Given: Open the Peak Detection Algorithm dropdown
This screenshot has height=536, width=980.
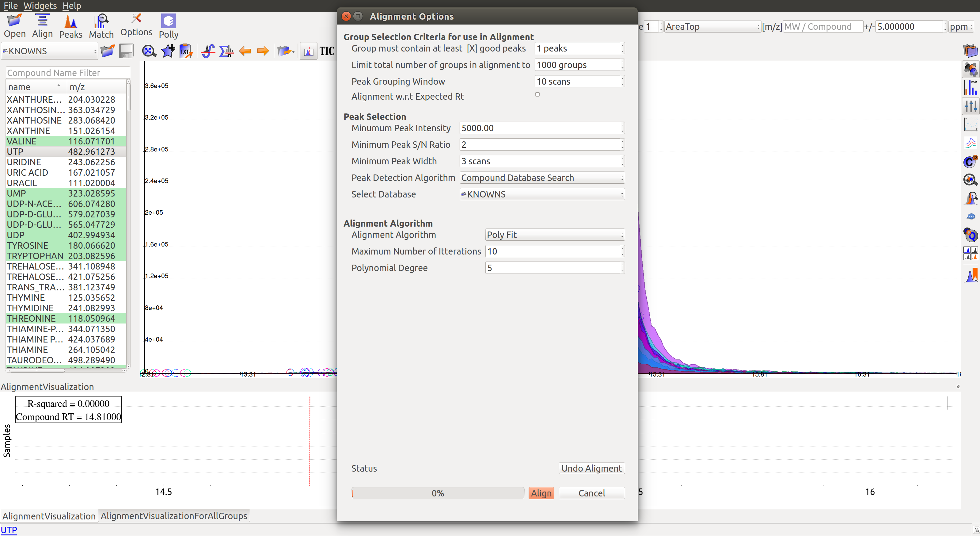Looking at the screenshot, I should pyautogui.click(x=542, y=178).
